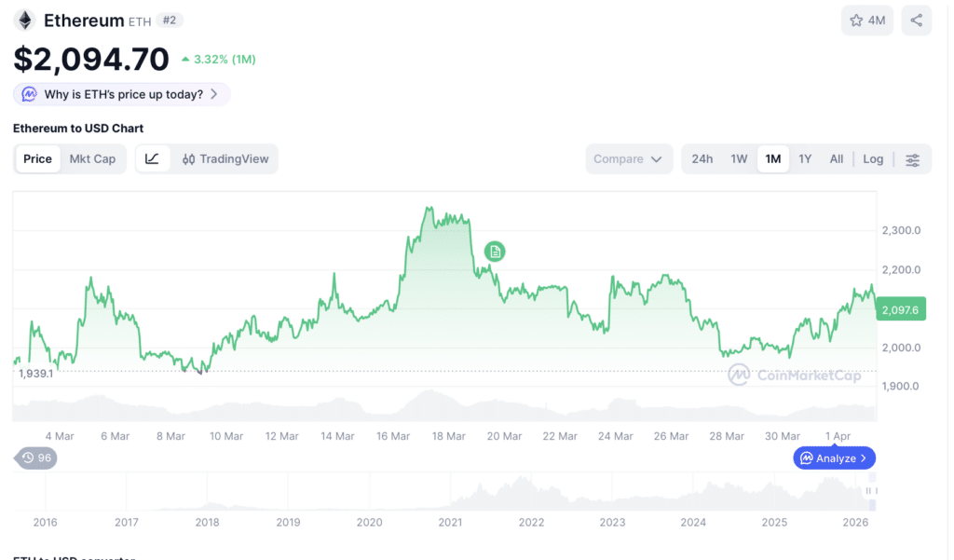Click the 2,200.0 price axis label
This screenshot has height=560, width=954.
tap(901, 269)
